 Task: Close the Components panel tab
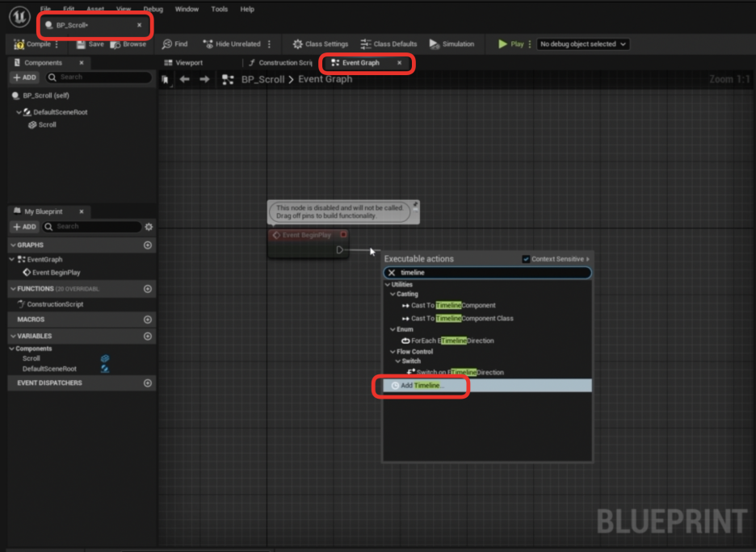coord(82,63)
